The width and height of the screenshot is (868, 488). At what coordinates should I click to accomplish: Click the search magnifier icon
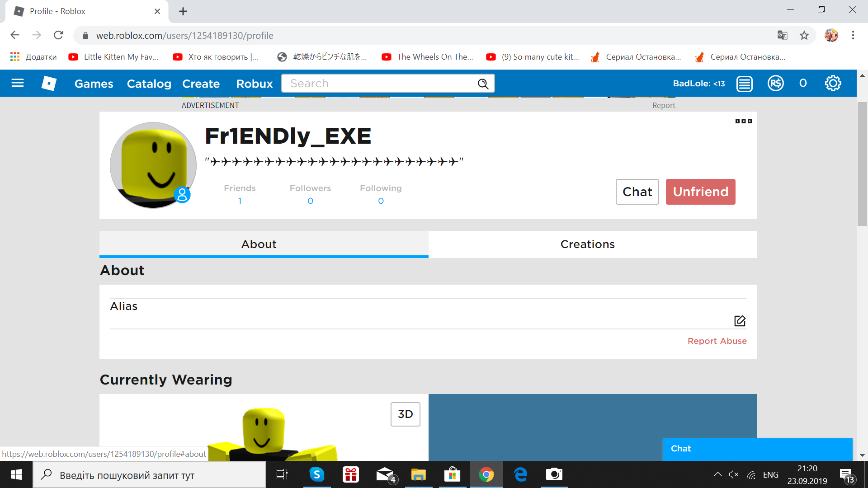click(x=484, y=84)
